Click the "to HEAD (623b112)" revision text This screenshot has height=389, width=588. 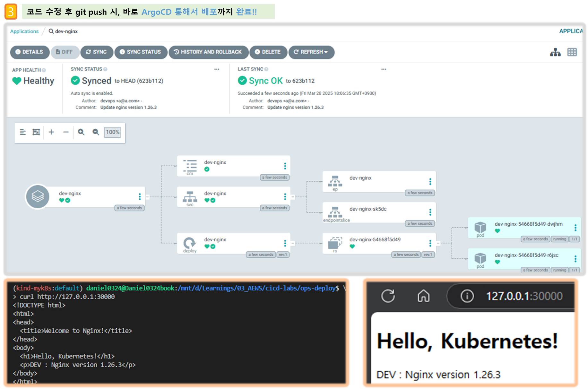point(139,81)
